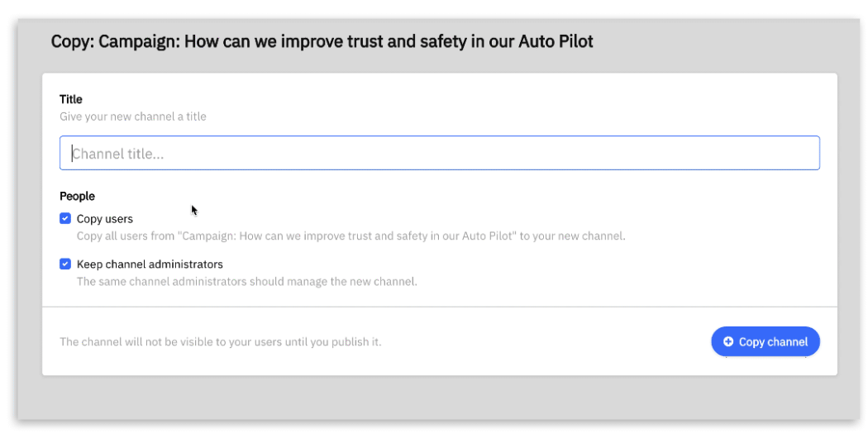Screen dimensions: 868x438
Task: Click the "Copy channel" text inside the button
Action: (x=773, y=341)
